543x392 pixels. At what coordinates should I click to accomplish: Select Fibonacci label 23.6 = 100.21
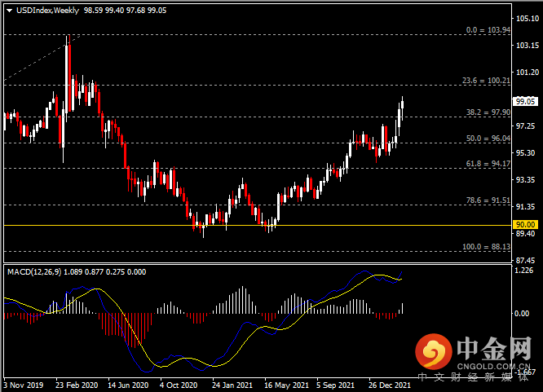point(486,81)
